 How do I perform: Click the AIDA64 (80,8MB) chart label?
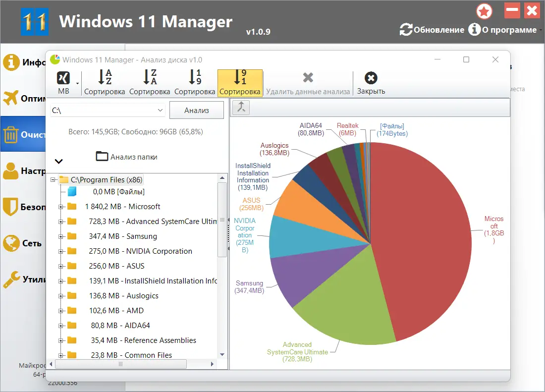[311, 129]
